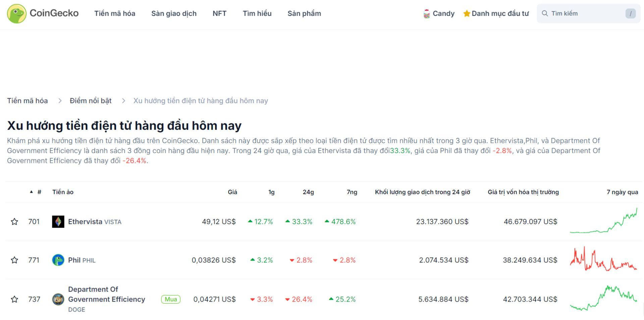Open the Điểm nổi bật breadcrumb link
644x320 pixels.
91,100
